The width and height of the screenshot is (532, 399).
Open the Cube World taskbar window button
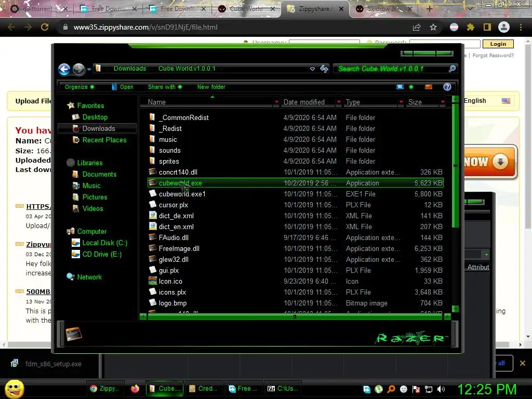click(x=165, y=389)
